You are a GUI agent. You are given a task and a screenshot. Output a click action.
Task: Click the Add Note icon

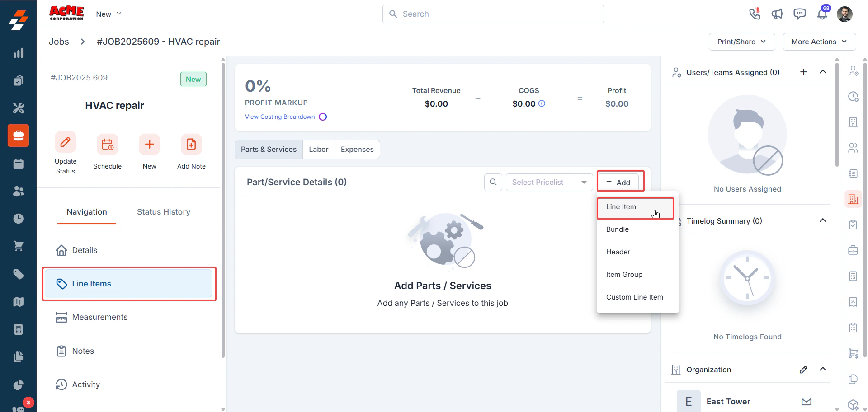(x=191, y=145)
